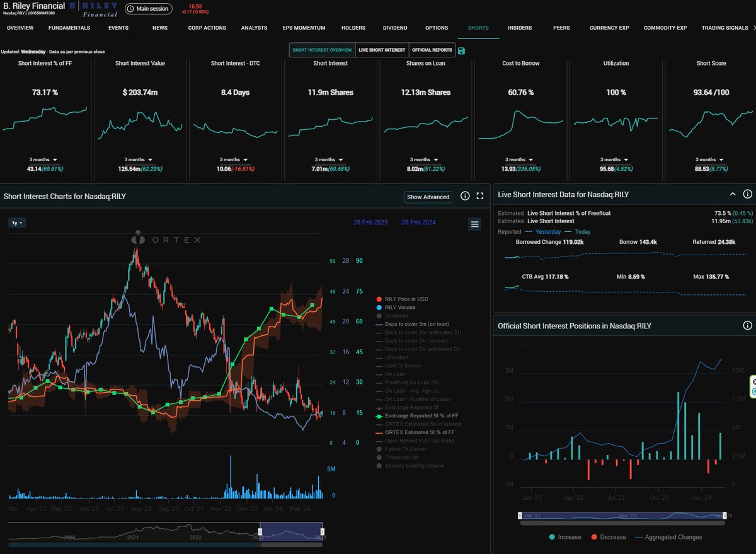Toggle RILY Price in USD series
Screen dimensions: 756x554
pos(402,299)
